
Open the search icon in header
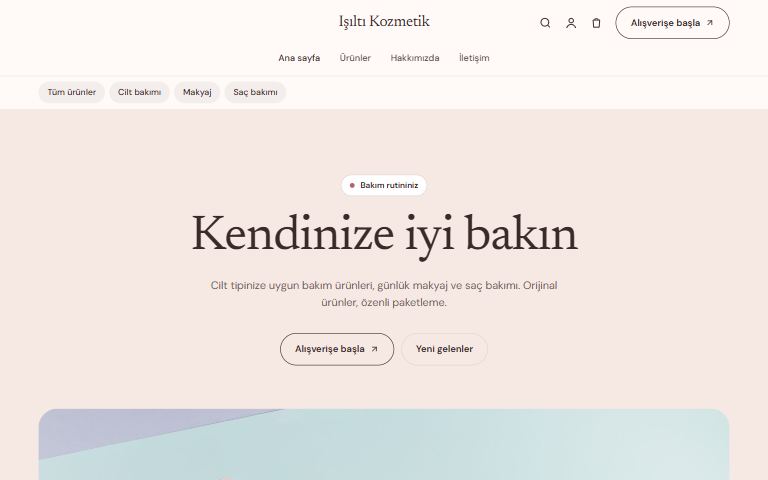(x=545, y=23)
